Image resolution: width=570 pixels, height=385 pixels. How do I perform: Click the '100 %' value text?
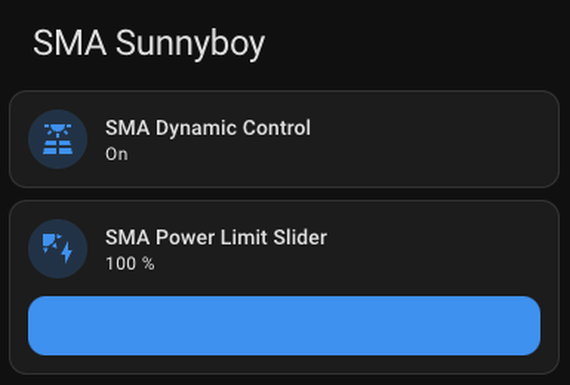130,264
